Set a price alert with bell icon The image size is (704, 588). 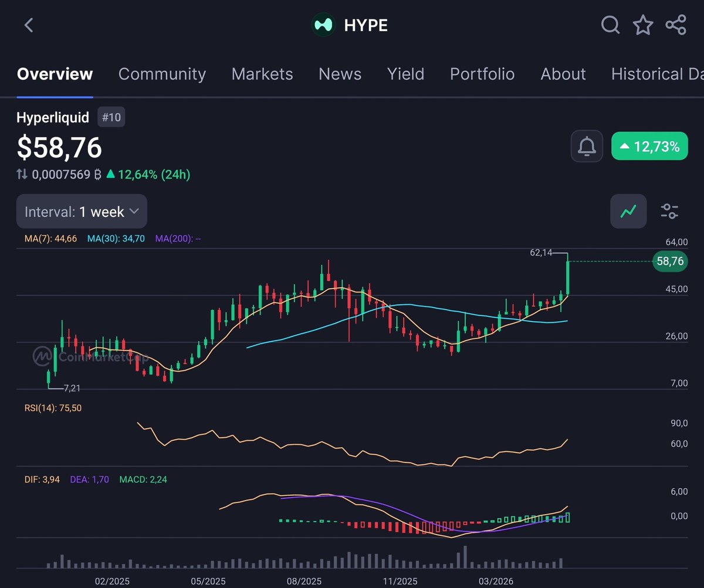coord(587,146)
